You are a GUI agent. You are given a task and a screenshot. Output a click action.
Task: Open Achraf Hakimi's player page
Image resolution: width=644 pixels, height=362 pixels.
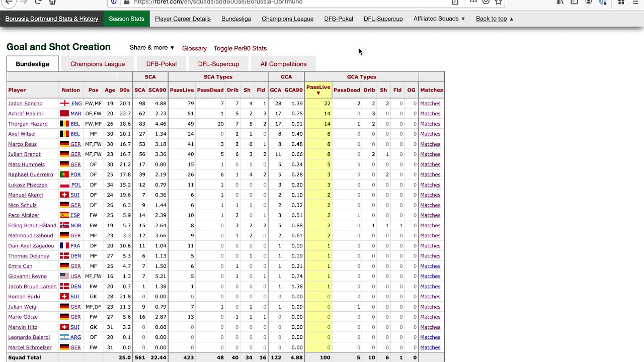[25, 114]
